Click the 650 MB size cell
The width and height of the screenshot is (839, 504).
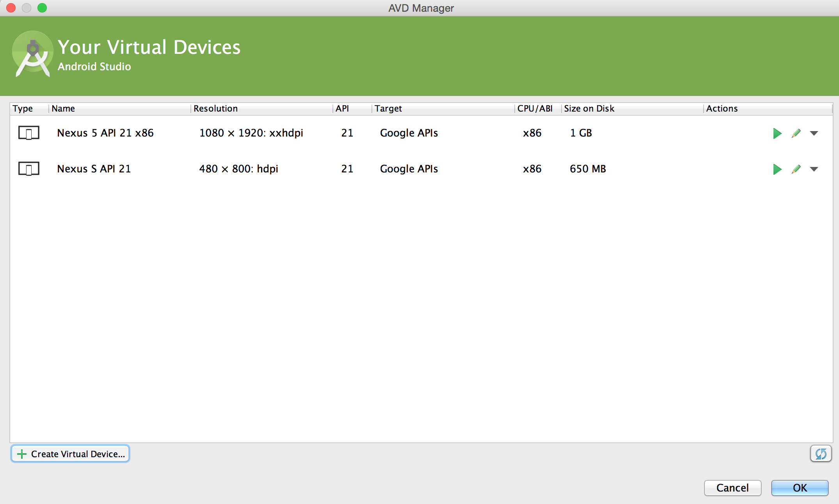click(588, 169)
